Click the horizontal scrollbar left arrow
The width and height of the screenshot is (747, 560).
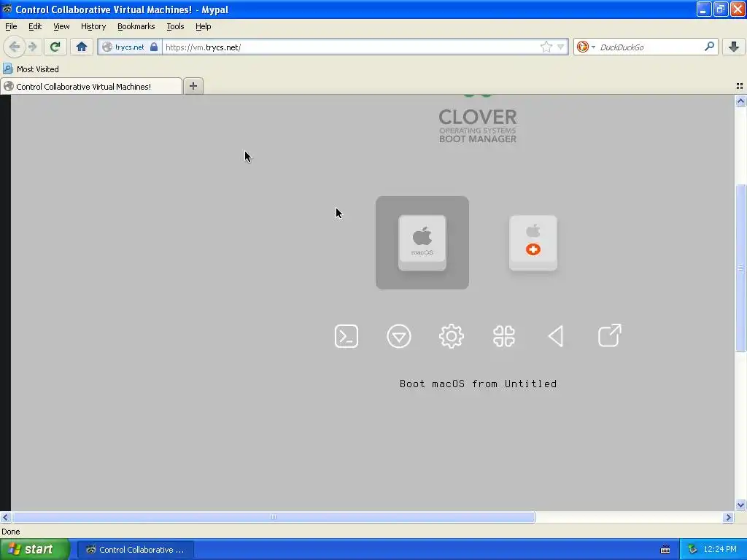5,517
